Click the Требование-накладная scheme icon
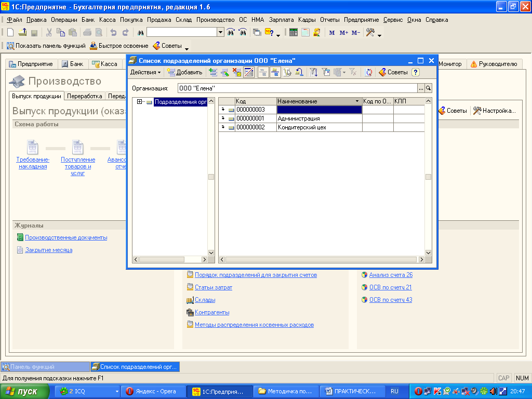The height and width of the screenshot is (399, 532). [x=33, y=147]
